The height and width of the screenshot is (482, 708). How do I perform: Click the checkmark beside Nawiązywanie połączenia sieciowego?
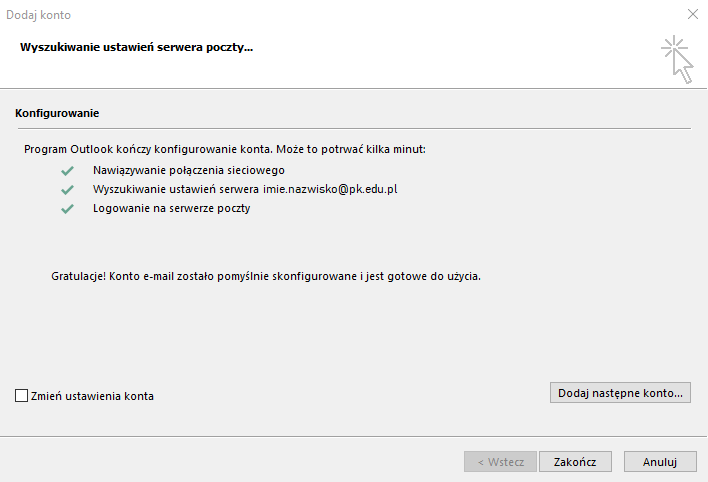(68, 170)
